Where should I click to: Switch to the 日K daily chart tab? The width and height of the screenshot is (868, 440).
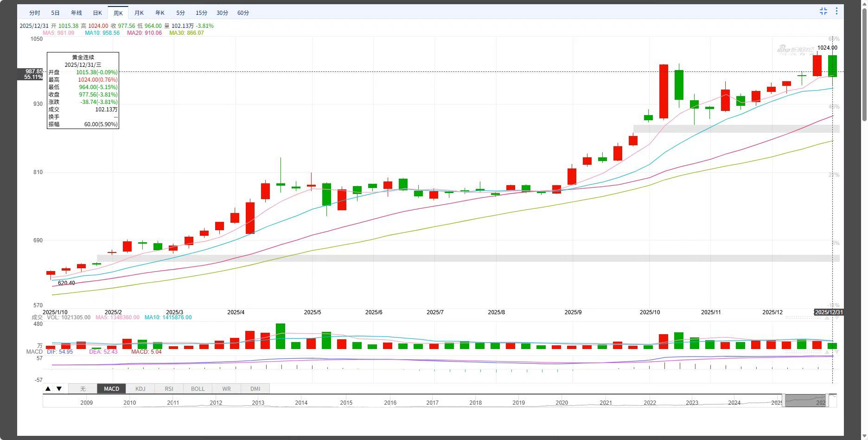(x=97, y=13)
